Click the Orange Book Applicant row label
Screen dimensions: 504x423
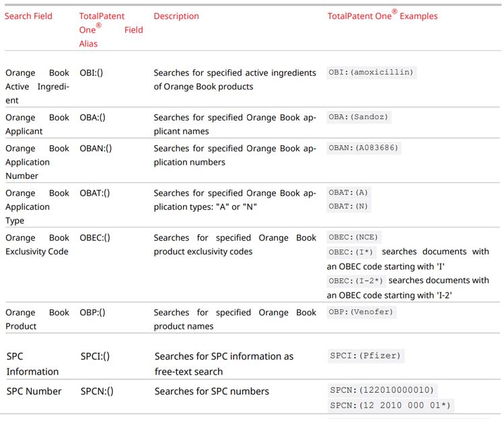point(37,124)
